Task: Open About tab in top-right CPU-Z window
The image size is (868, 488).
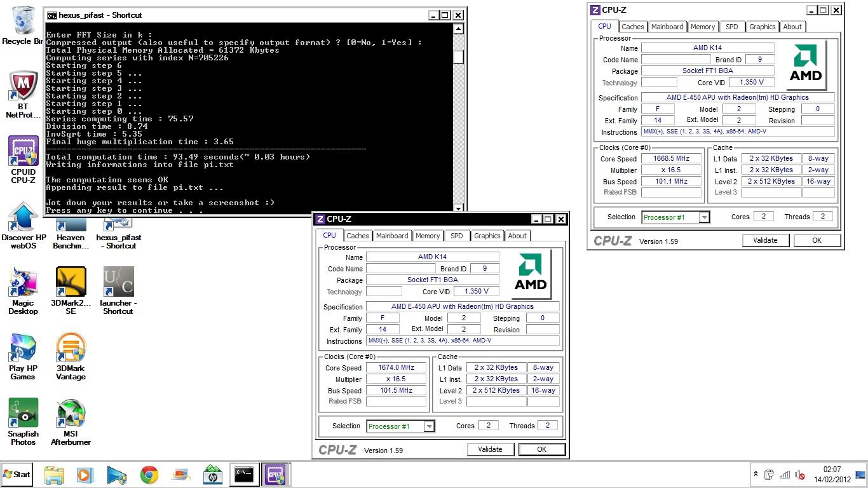Action: pos(792,27)
